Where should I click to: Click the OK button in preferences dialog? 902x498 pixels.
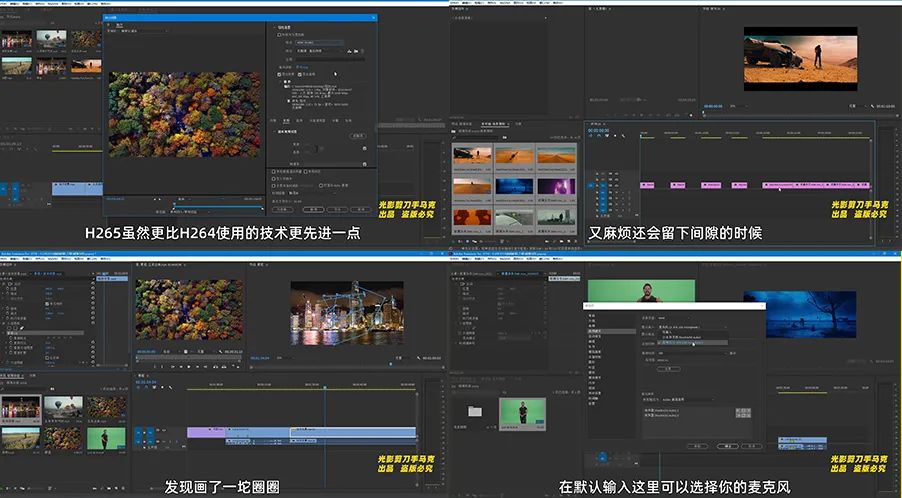[x=726, y=445]
